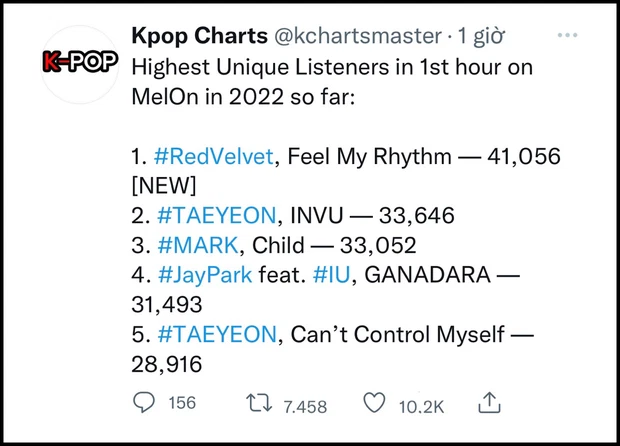Screen dimensions: 620x446
Task: Open the #MARK hashtag
Action: (198, 245)
